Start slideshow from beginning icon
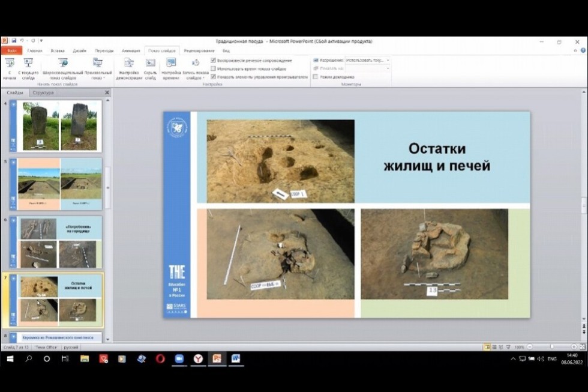 [10, 63]
